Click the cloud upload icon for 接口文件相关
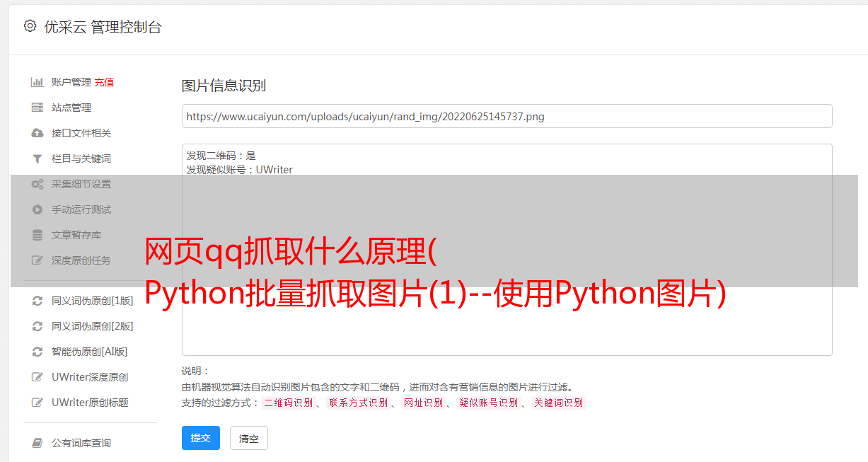This screenshot has height=462, width=868. click(x=37, y=133)
